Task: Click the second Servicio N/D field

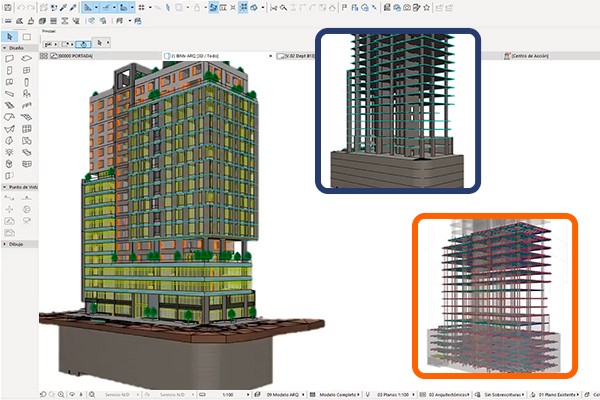Action: [173, 394]
